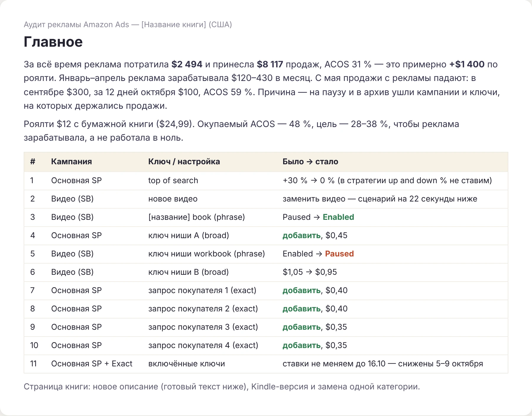
Task: Click "Видео (SB)" in row 2
Action: [x=72, y=199]
